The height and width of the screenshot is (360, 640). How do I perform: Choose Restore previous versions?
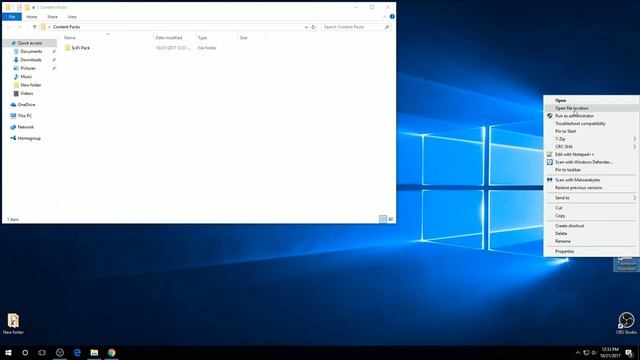click(x=592, y=188)
